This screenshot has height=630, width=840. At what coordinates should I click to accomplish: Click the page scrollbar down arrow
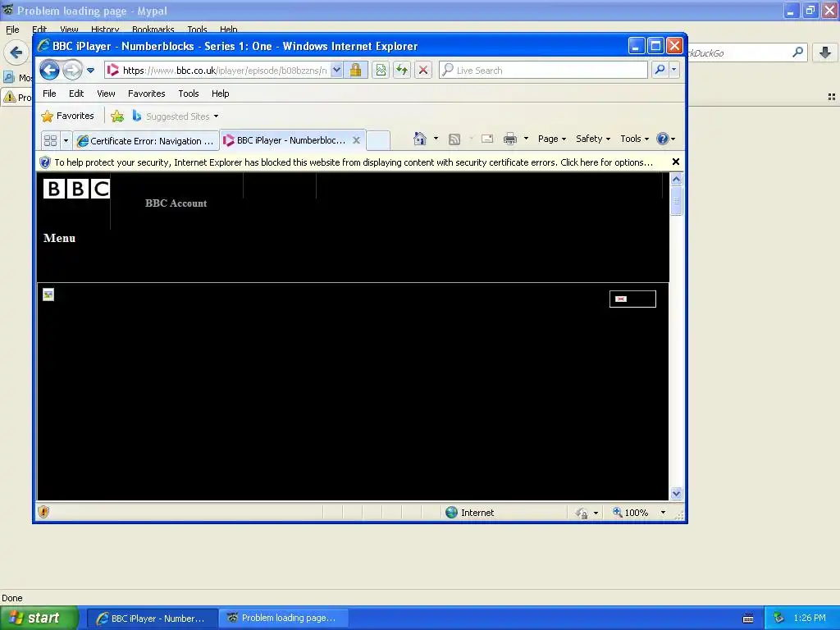pyautogui.click(x=676, y=493)
